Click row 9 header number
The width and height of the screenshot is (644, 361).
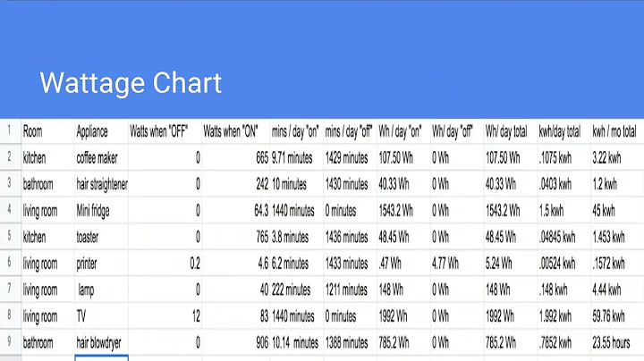10,342
